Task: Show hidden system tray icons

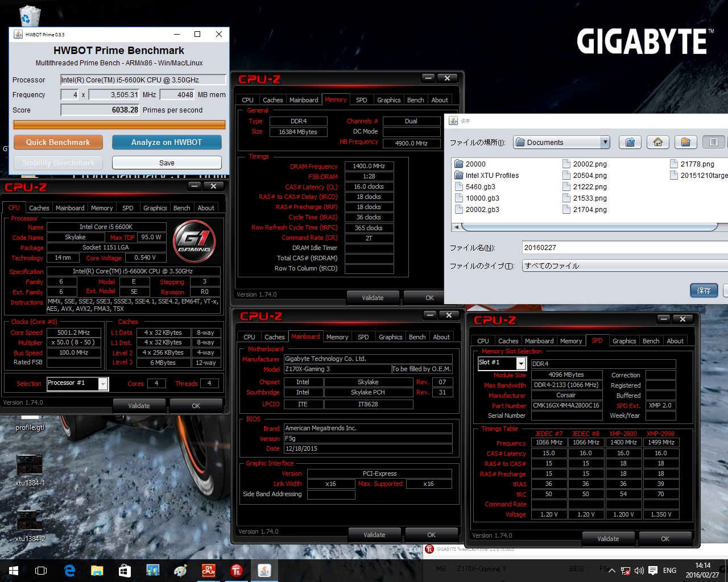Action: coord(612,571)
